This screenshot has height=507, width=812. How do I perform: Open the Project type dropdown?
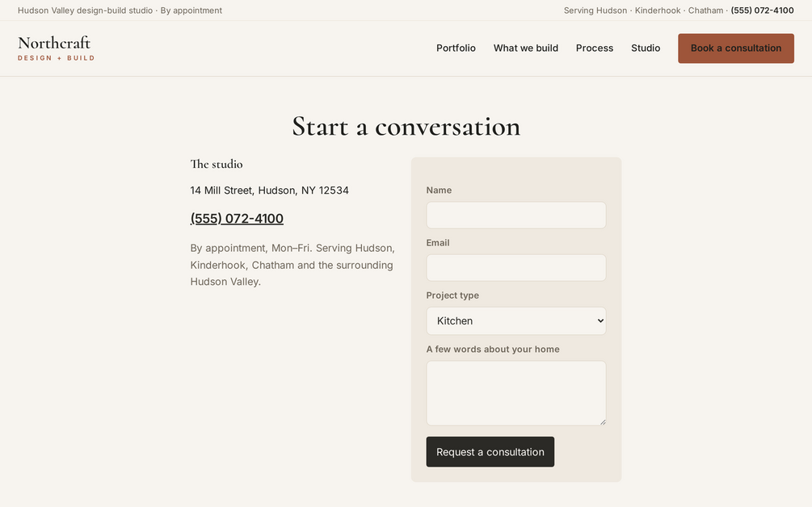(515, 321)
